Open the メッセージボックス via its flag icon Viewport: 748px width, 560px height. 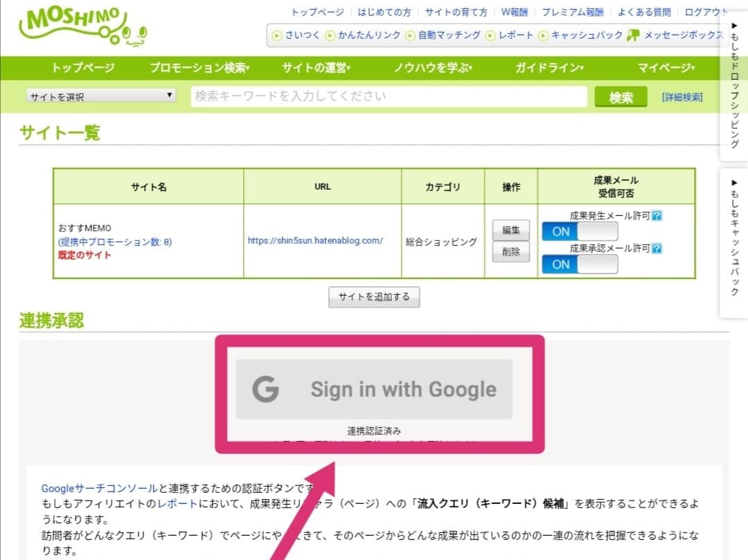tap(634, 35)
